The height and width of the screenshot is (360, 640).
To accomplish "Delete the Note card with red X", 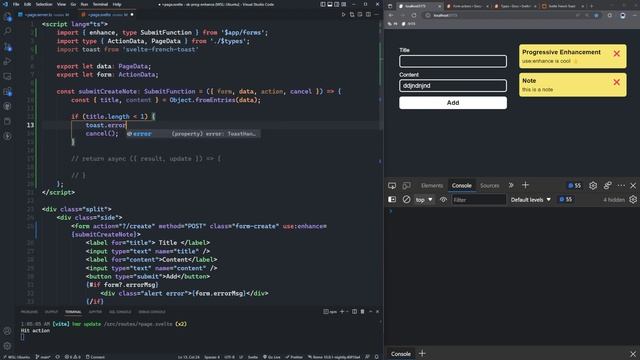I will [x=616, y=82].
